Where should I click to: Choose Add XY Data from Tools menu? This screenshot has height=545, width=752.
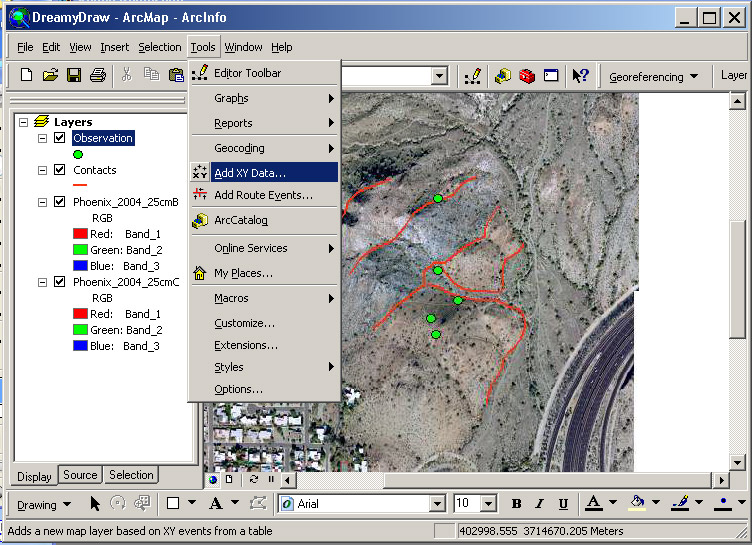coord(264,173)
